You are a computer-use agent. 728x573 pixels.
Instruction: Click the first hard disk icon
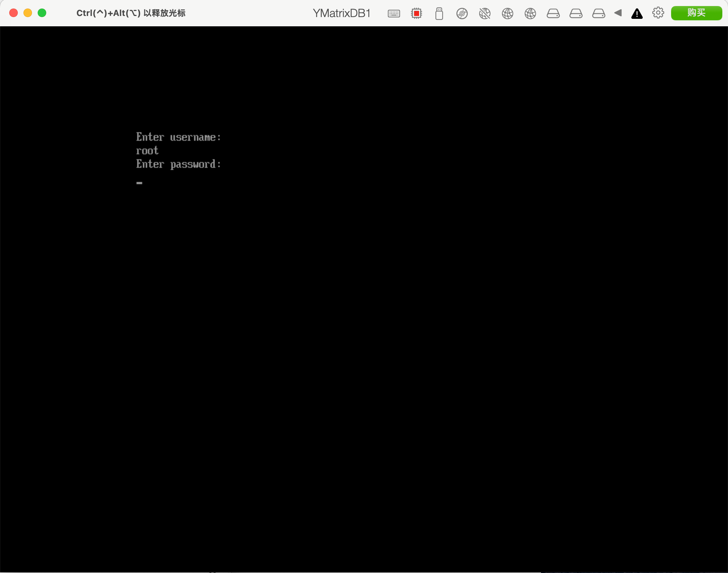point(553,14)
